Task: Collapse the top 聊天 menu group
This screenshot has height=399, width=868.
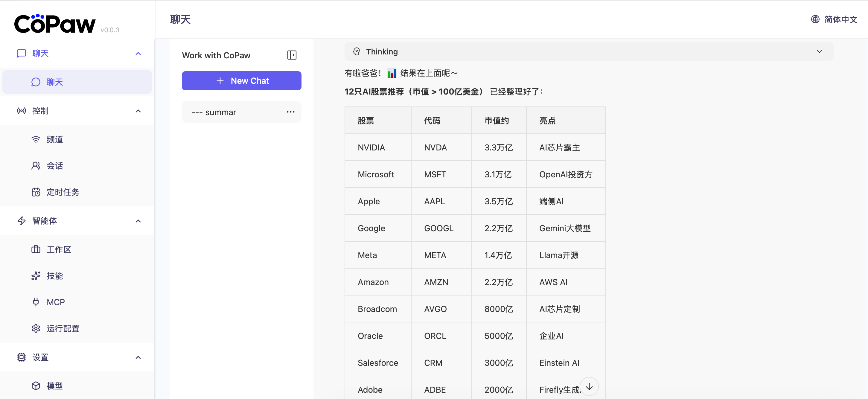Action: [138, 53]
